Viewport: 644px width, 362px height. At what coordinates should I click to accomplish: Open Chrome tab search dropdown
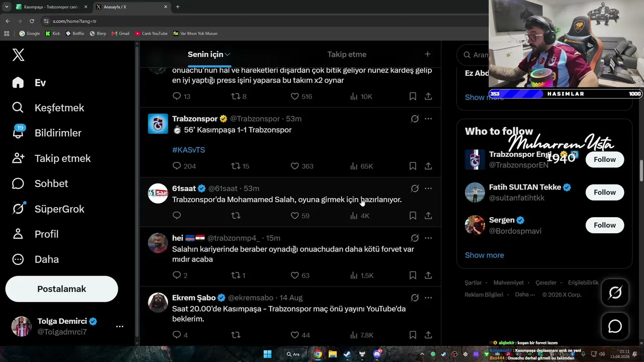tap(7, 7)
